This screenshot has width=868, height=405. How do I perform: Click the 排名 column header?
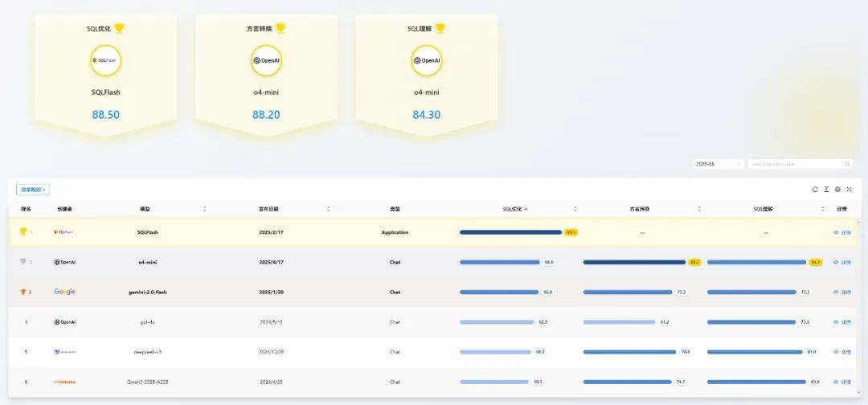pos(26,209)
